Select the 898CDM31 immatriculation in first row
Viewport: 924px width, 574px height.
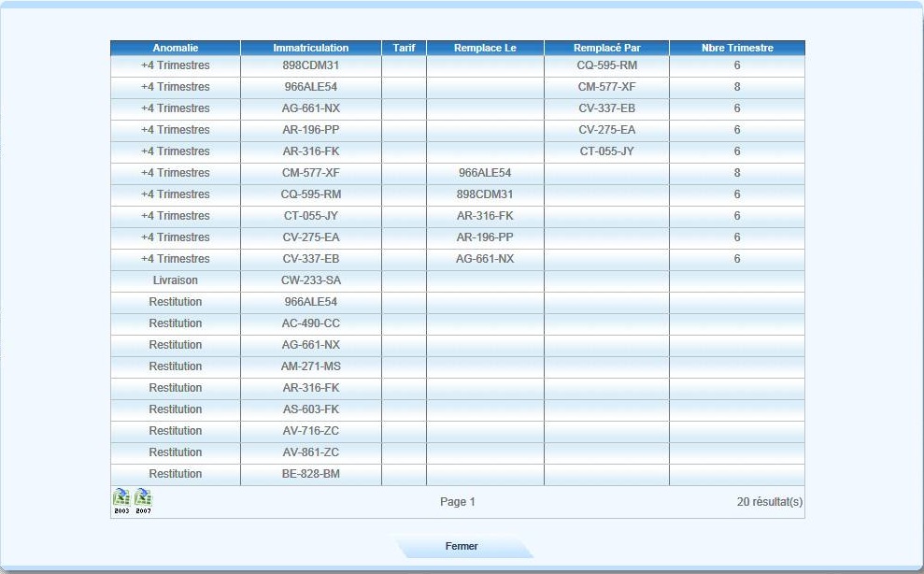[x=310, y=65]
